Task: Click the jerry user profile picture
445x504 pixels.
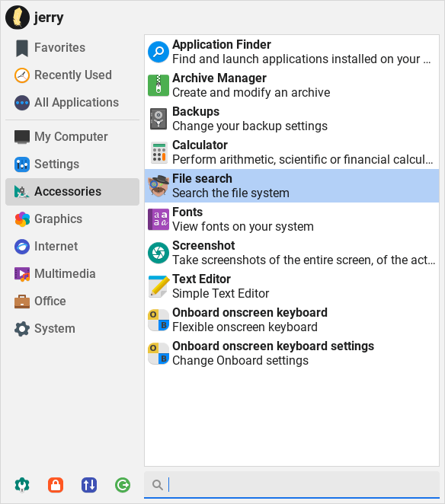Action: [18, 18]
